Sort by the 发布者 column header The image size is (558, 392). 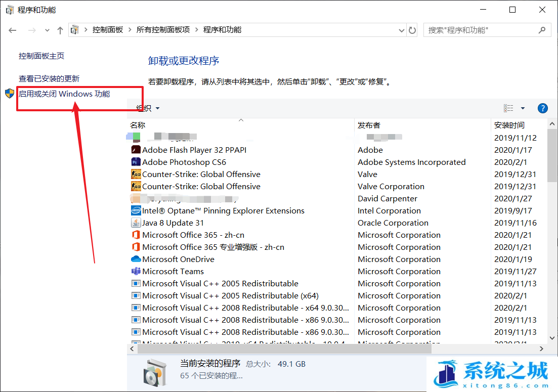[x=369, y=125]
